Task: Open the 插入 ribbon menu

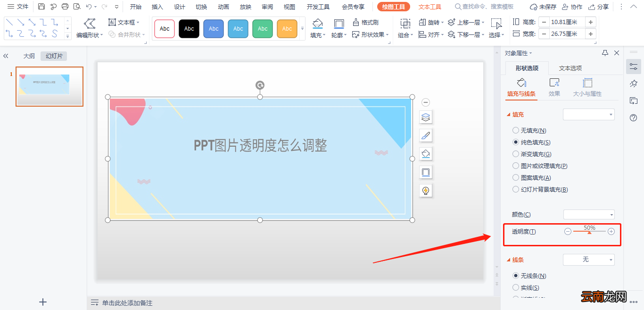Action: [x=157, y=7]
